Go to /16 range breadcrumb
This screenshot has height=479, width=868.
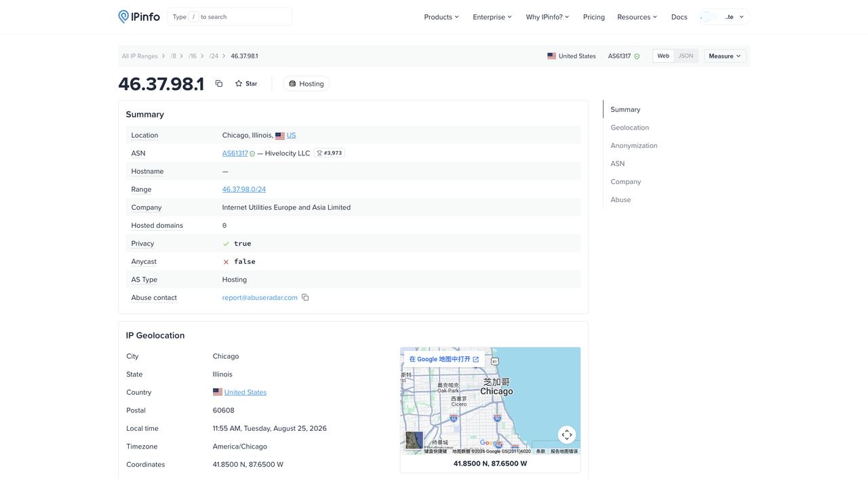pos(193,56)
